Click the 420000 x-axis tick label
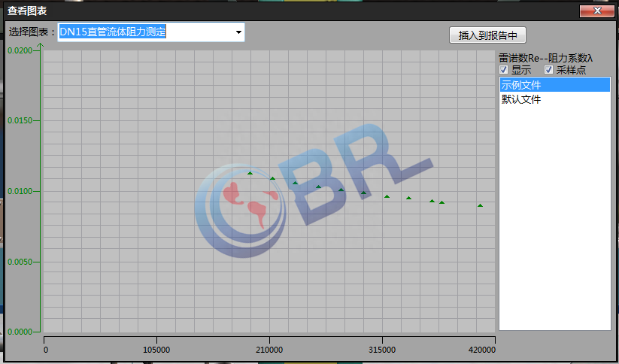Image resolution: width=619 pixels, height=364 pixels. point(481,350)
